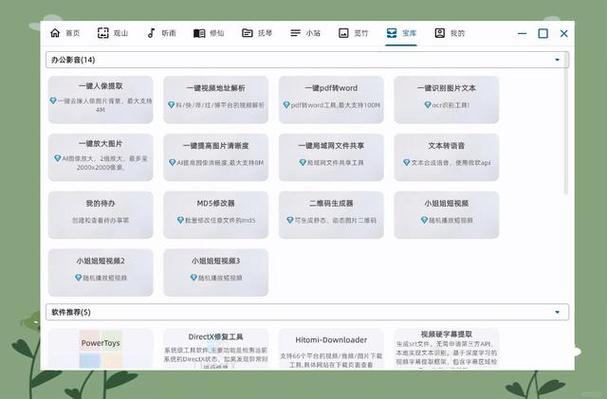Image resolution: width=607 pixels, height=399 pixels.
Task: Open the 修仙 book tab
Action: tap(209, 33)
